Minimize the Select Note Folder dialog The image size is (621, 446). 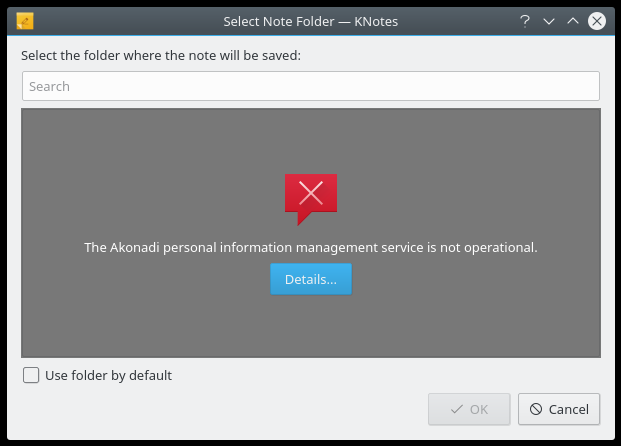coord(549,20)
